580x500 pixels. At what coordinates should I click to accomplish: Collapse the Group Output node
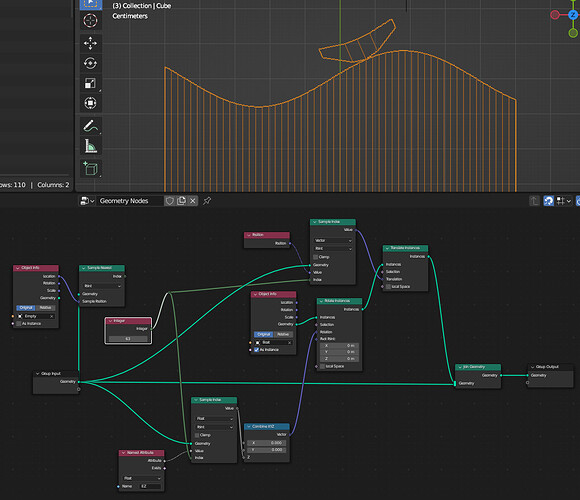tap(533, 367)
